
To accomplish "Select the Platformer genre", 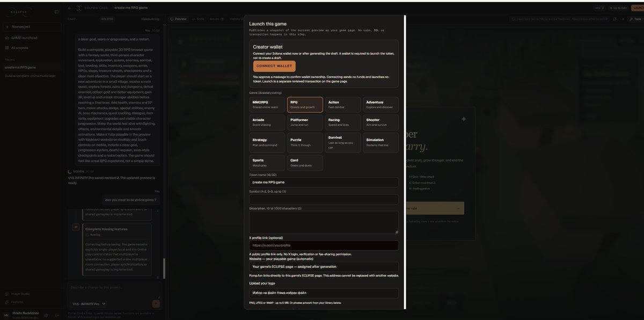I will (305, 122).
